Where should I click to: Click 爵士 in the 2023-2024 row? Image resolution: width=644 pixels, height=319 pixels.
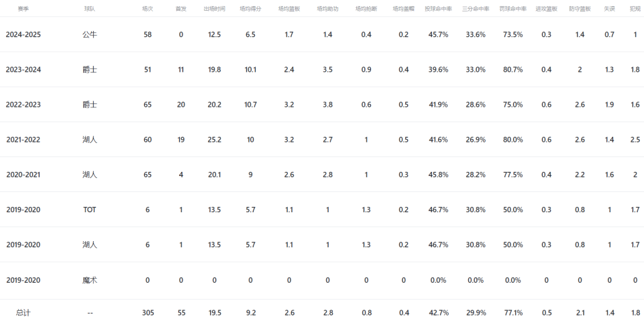tap(89, 69)
